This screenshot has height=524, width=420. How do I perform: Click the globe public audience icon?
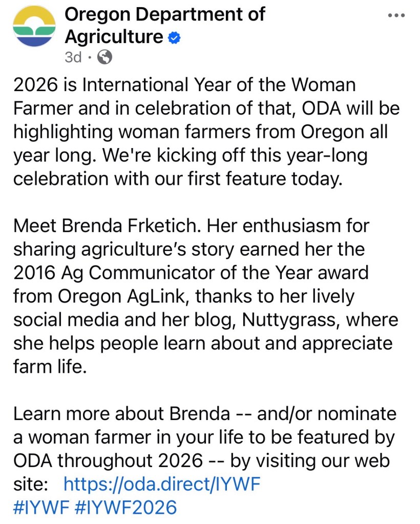pyautogui.click(x=104, y=57)
